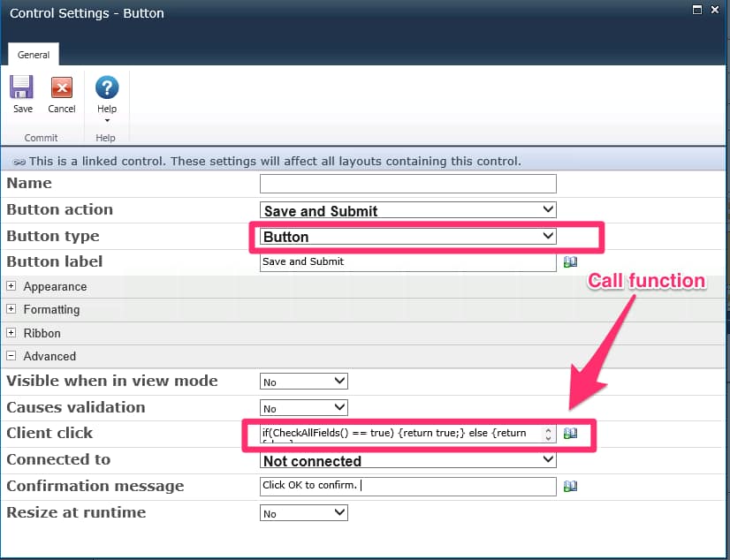Click reference icon next to Client click

pos(570,434)
